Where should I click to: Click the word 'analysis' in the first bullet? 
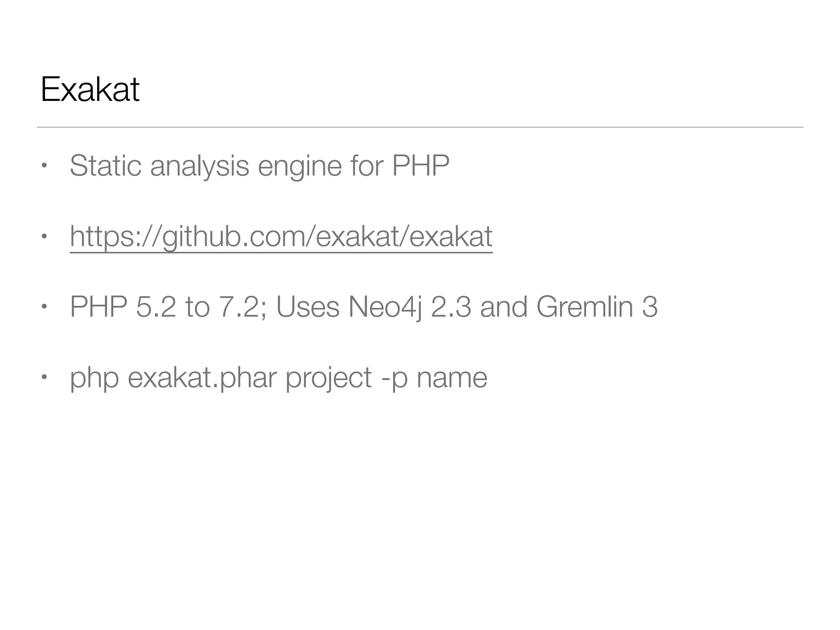199,166
